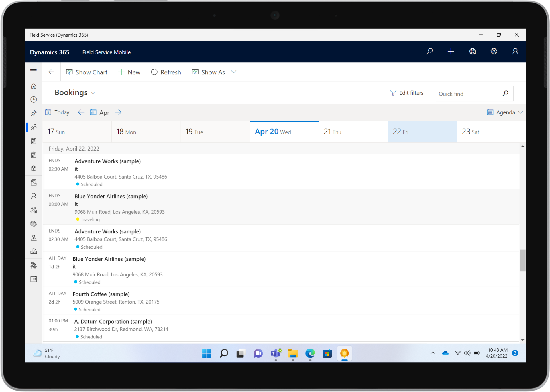Switch to April 21 Thursday column
This screenshot has height=392, width=550.
353,132
